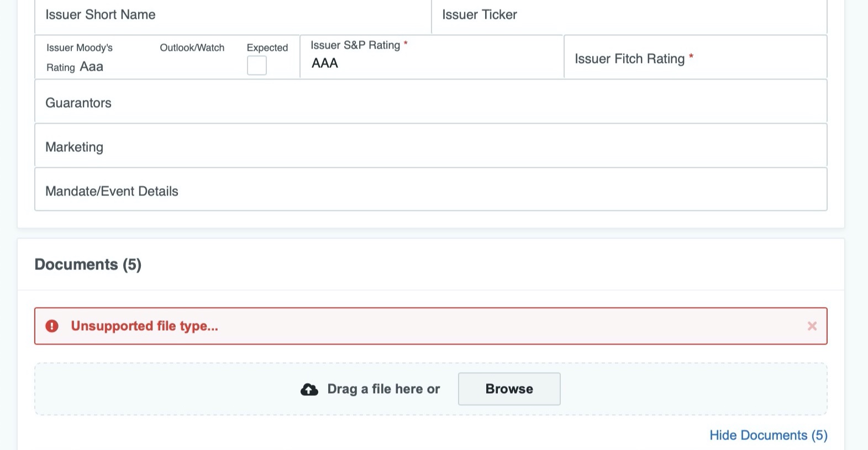Click the Documents (5) section heading

88,264
